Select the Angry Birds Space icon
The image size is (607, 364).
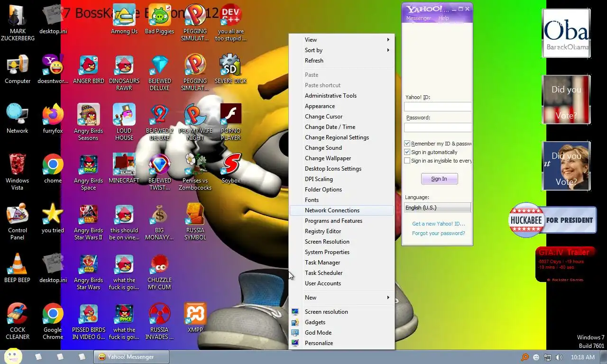(x=88, y=173)
